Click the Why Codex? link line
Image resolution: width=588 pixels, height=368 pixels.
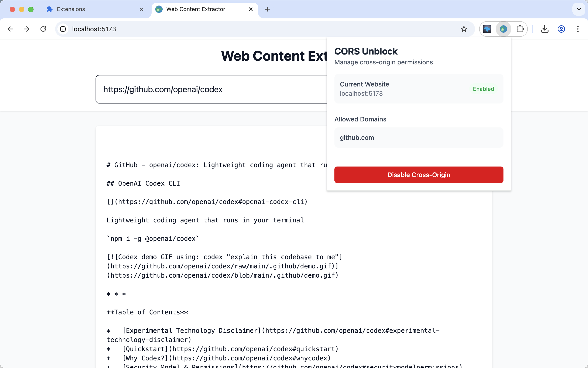click(218, 358)
